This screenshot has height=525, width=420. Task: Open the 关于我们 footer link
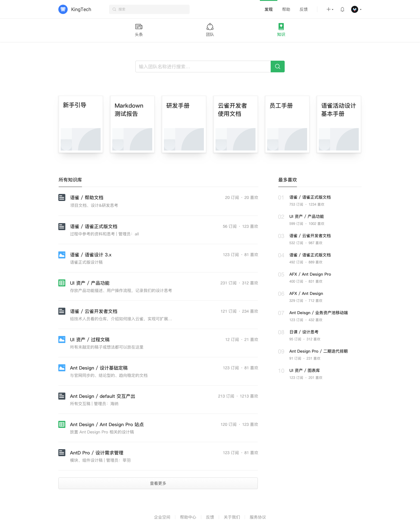point(232,517)
